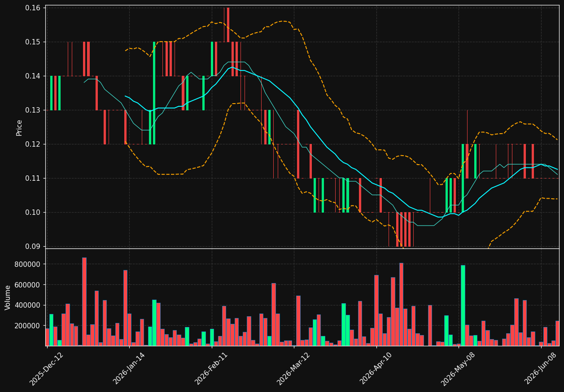This screenshot has width=564, height=392.
Task: Click the 2026-Jan-14 date label
Action: coord(129,368)
